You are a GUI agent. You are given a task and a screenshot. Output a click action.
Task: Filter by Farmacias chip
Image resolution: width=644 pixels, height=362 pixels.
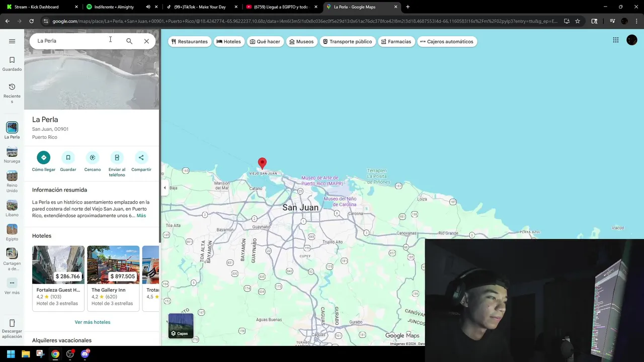[396, 42]
